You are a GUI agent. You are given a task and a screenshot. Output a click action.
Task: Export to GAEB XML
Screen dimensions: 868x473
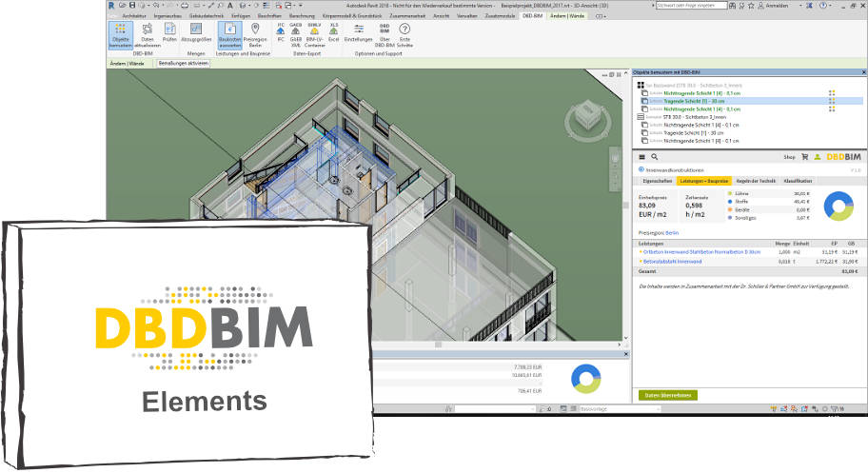pos(296,35)
